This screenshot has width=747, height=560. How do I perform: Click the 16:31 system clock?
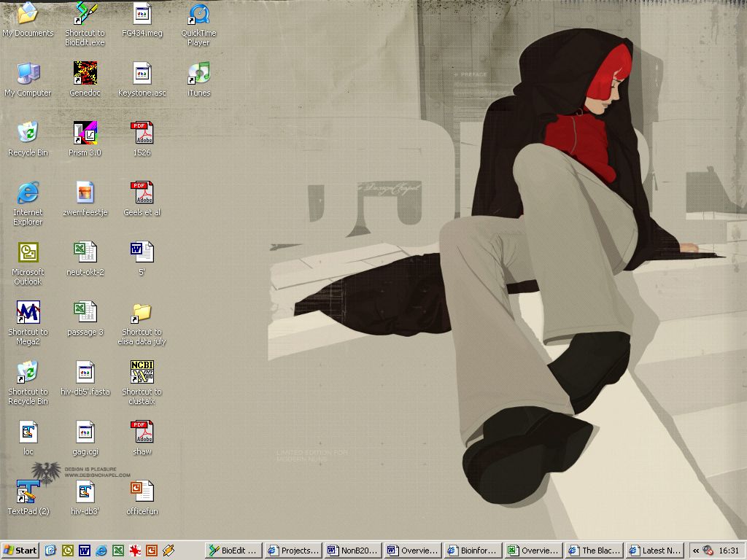pyautogui.click(x=729, y=551)
